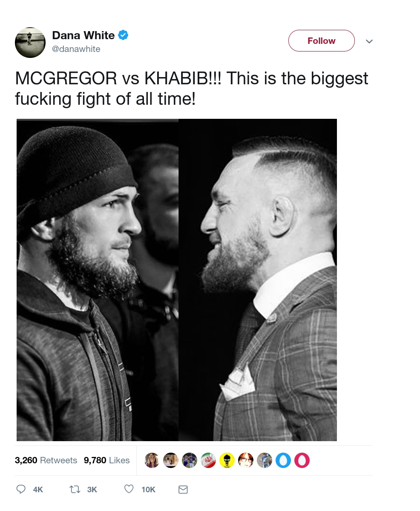Image resolution: width=420 pixels, height=511 pixels.
Task: Click the envelope direct message icon
Action: tap(183, 490)
